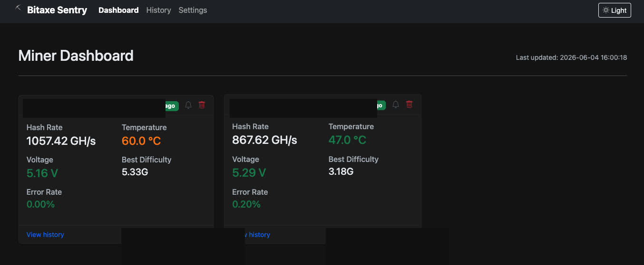Screen dimensions: 644x265
Task: Switch to the Dashboard nav tab
Action: coord(118,10)
